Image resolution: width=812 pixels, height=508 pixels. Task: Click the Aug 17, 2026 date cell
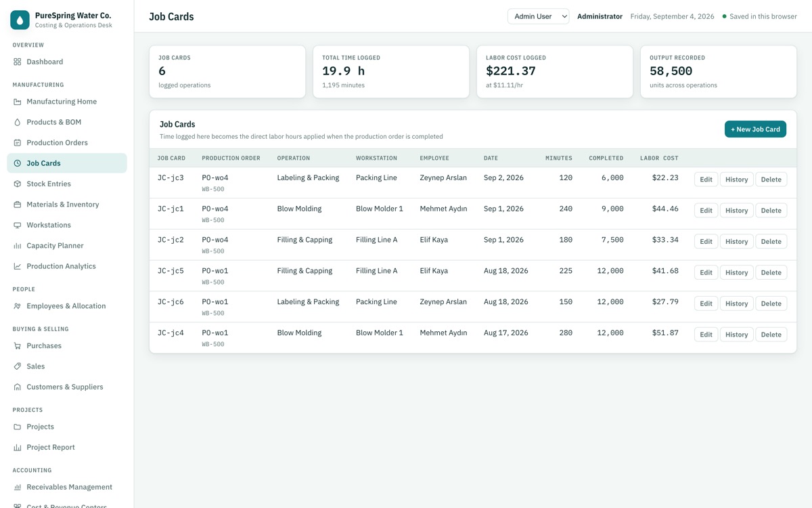point(506,333)
